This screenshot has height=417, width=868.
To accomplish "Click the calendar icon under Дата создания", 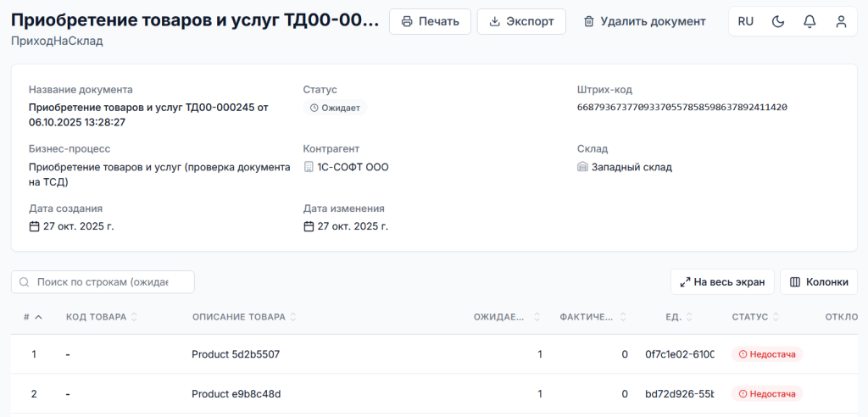I will tap(35, 226).
